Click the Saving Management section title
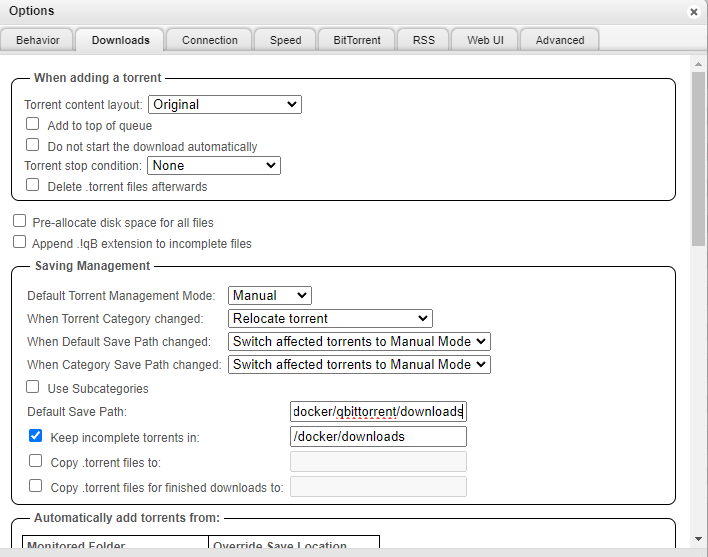 coord(93,266)
